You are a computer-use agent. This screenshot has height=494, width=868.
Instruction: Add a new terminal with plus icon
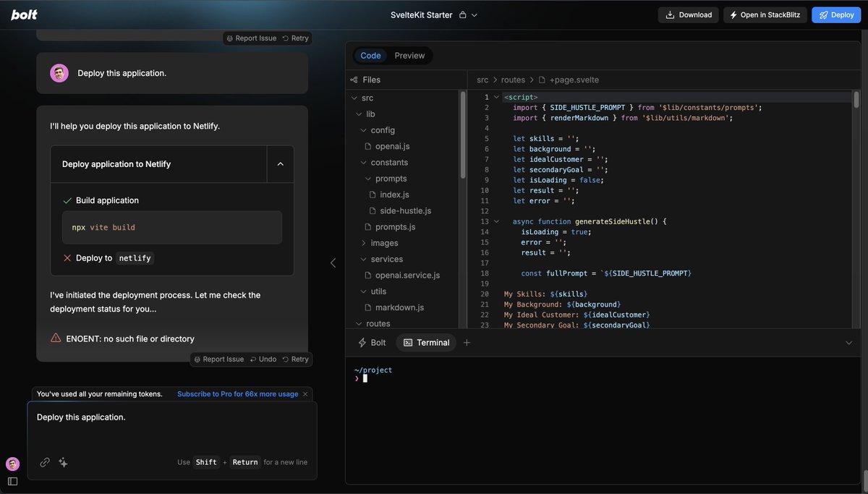(467, 343)
